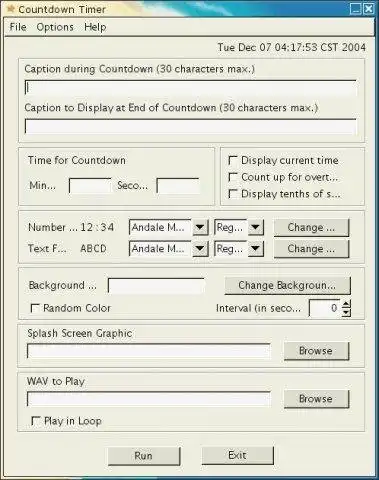Image resolution: width=379 pixels, height=480 pixels.
Task: Click the Splash Screen Graphic path field
Action: point(149,351)
